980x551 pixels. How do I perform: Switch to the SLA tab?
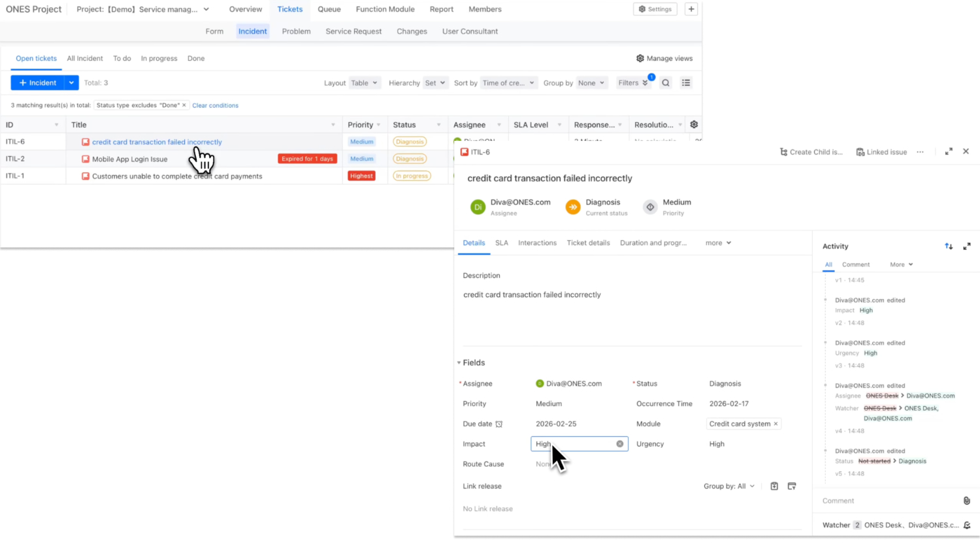pos(501,243)
